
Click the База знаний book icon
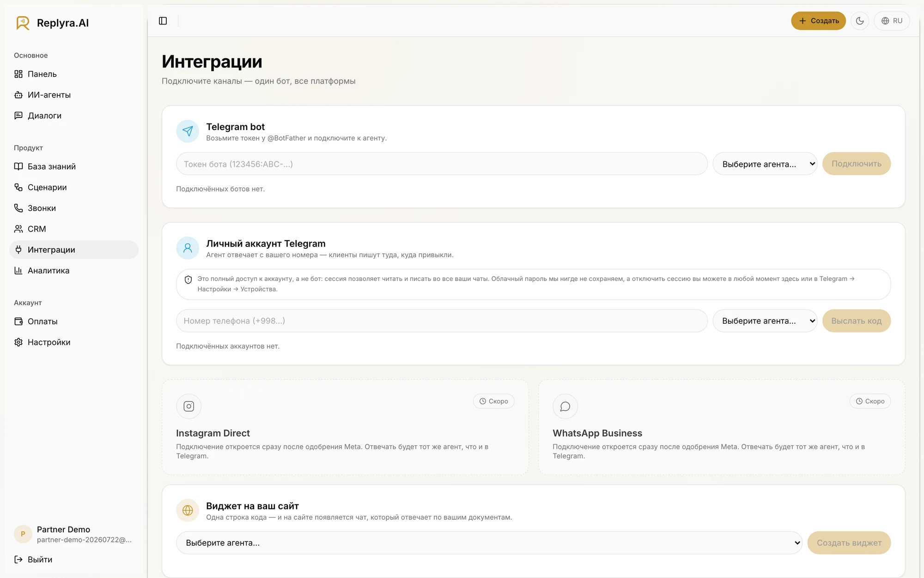point(18,166)
